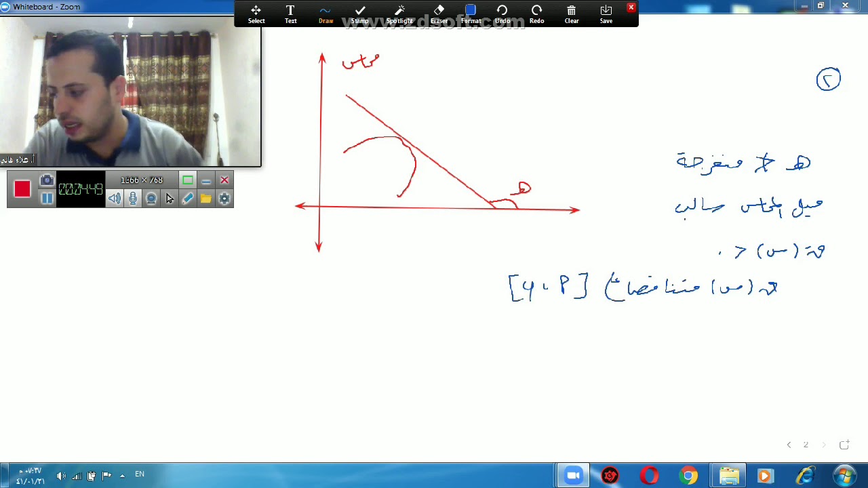Viewport: 868px width, 488px height.
Task: Go to the previous whiteboard page
Action: (789, 445)
